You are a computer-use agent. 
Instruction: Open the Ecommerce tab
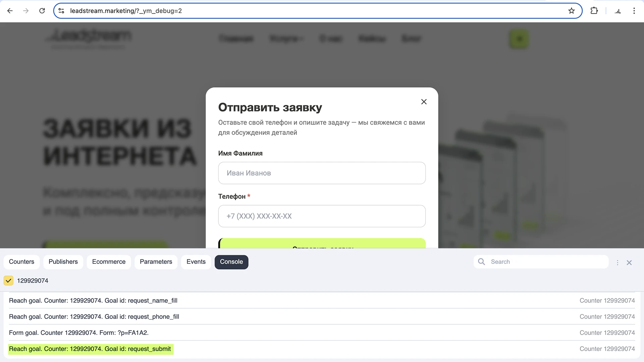click(109, 262)
